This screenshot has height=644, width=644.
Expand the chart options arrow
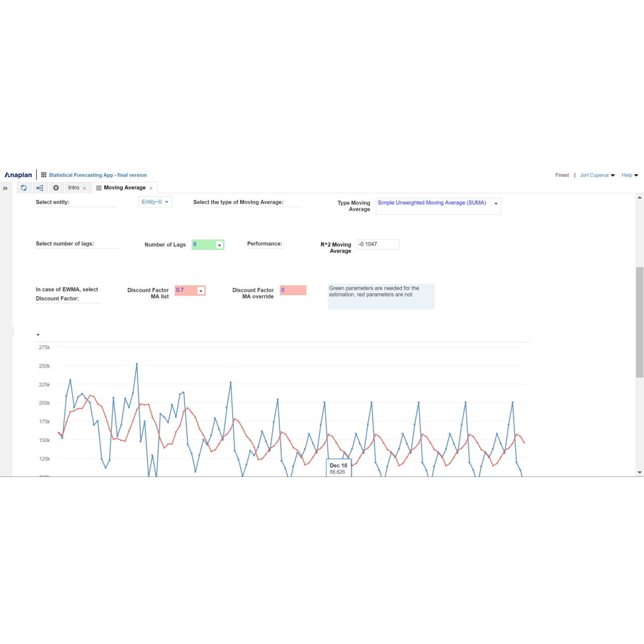(38, 335)
